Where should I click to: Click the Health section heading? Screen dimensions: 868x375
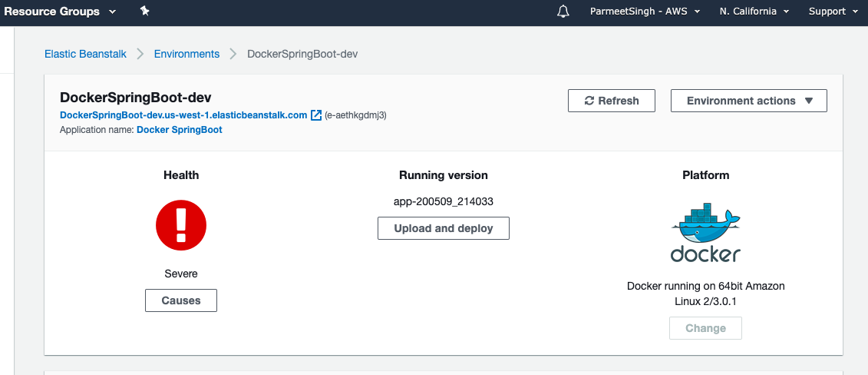tap(181, 175)
